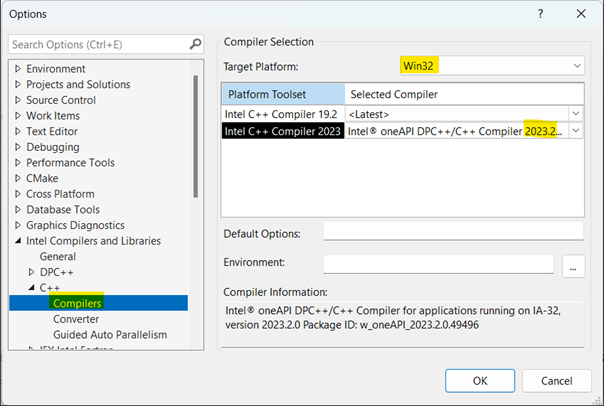
Task: Click the help question mark icon
Action: [540, 14]
